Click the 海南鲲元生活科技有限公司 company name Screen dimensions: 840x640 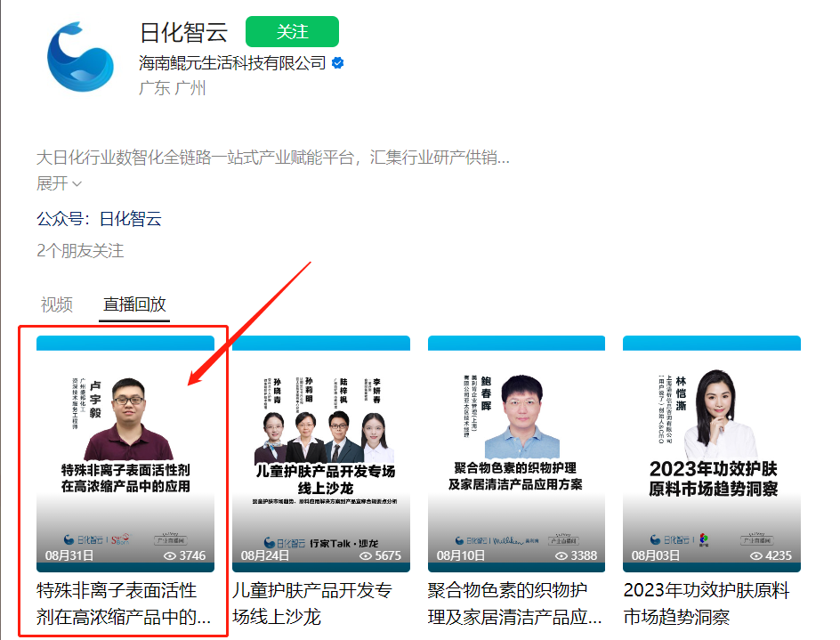pyautogui.click(x=232, y=63)
